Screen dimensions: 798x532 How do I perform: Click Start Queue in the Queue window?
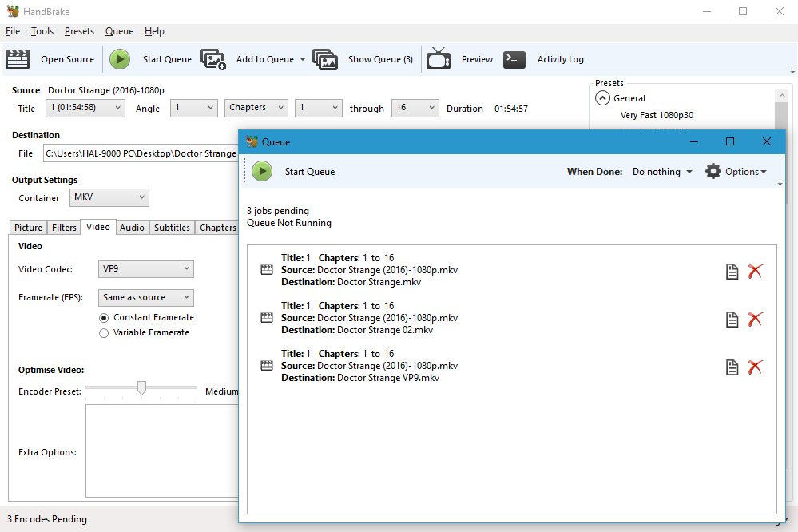click(261, 171)
